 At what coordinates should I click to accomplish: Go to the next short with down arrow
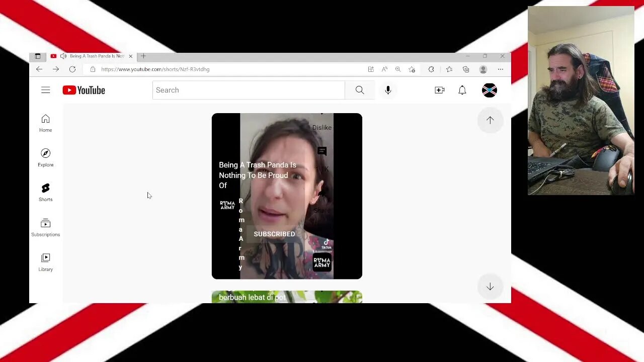coord(490,287)
